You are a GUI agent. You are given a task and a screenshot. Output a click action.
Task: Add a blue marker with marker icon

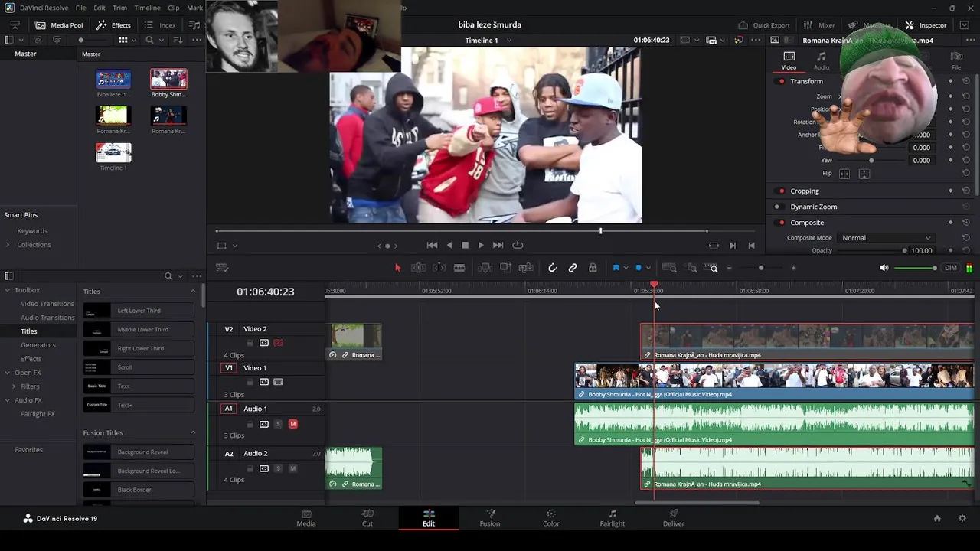[x=639, y=268]
